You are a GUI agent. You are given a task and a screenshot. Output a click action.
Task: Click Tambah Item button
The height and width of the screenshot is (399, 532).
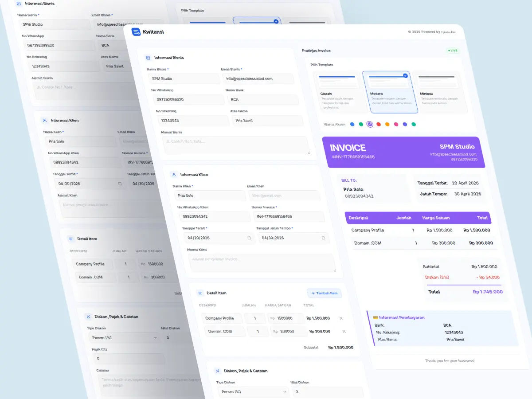(325, 293)
